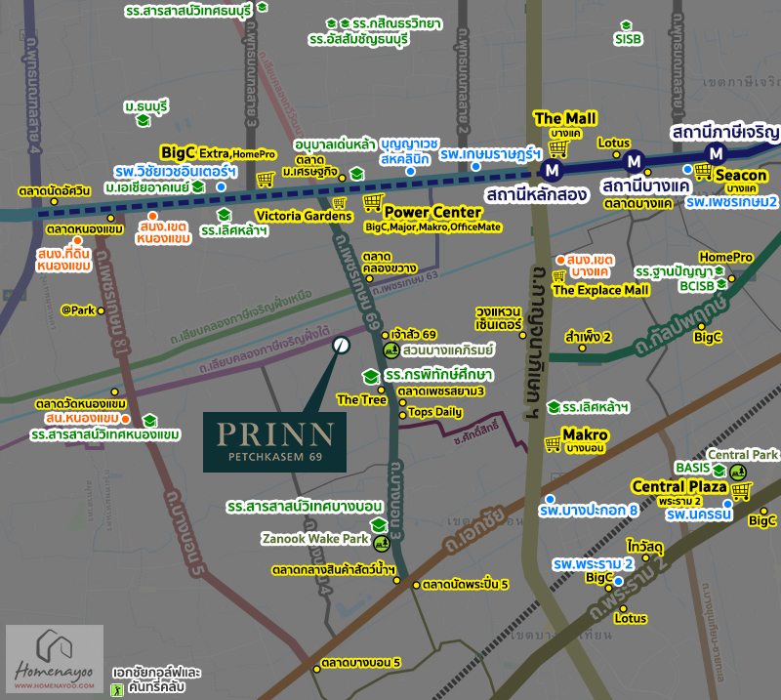
Task: Select the park icon beside Zanook Wake Park
Action: [x=382, y=543]
